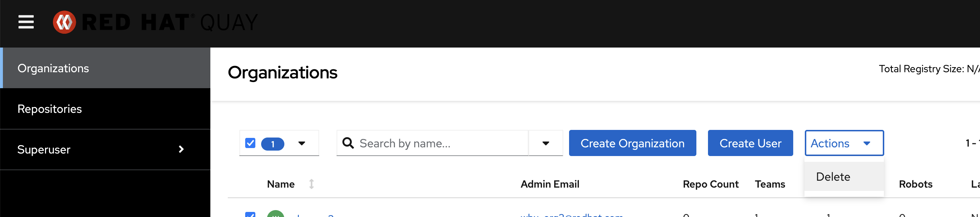Screen dimensions: 980x217
Task: Click the selected count badge showing 1
Action: click(x=272, y=144)
